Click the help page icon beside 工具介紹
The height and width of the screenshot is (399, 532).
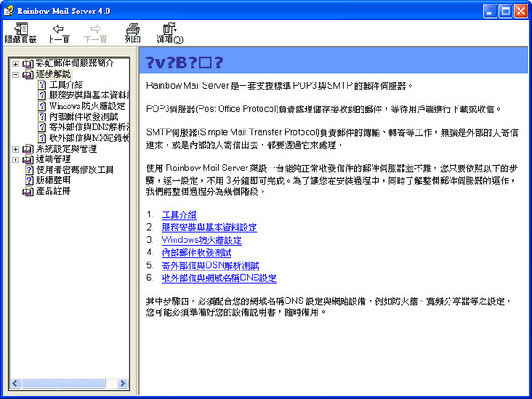coord(42,84)
